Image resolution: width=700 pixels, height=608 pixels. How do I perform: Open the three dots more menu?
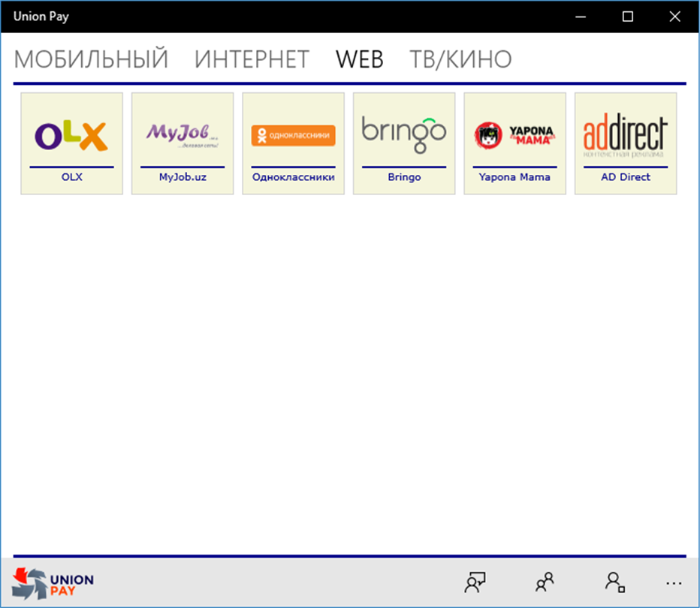[x=674, y=583]
